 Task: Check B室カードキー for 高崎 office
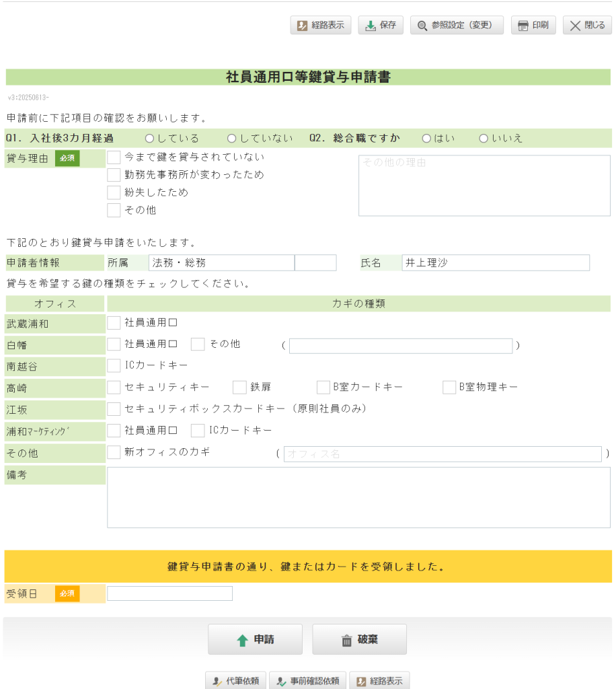323,387
